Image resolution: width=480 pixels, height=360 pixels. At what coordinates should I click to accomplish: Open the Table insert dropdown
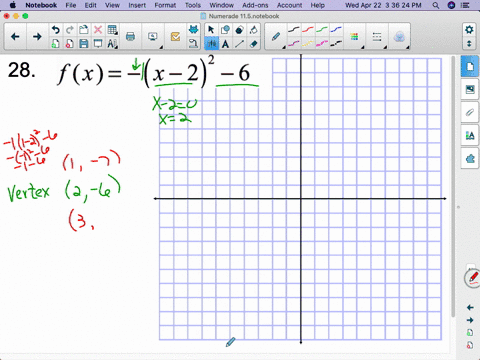pyautogui.click(x=113, y=30)
